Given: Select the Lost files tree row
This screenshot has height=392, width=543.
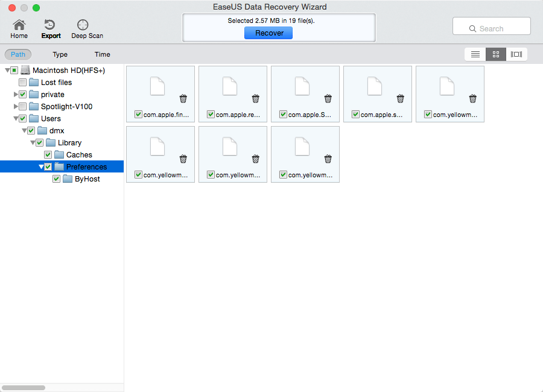Looking at the screenshot, I should [62, 83].
